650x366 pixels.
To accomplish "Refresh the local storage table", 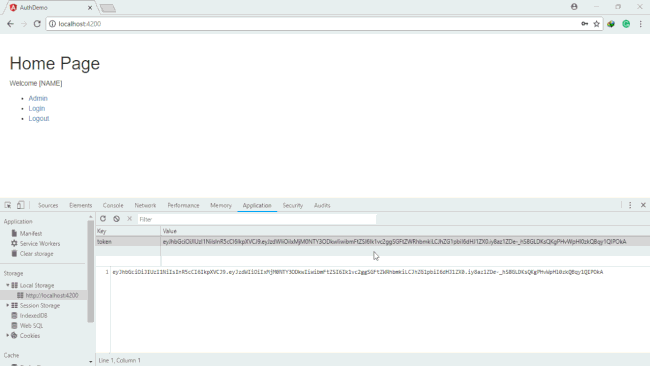I will coord(103,219).
